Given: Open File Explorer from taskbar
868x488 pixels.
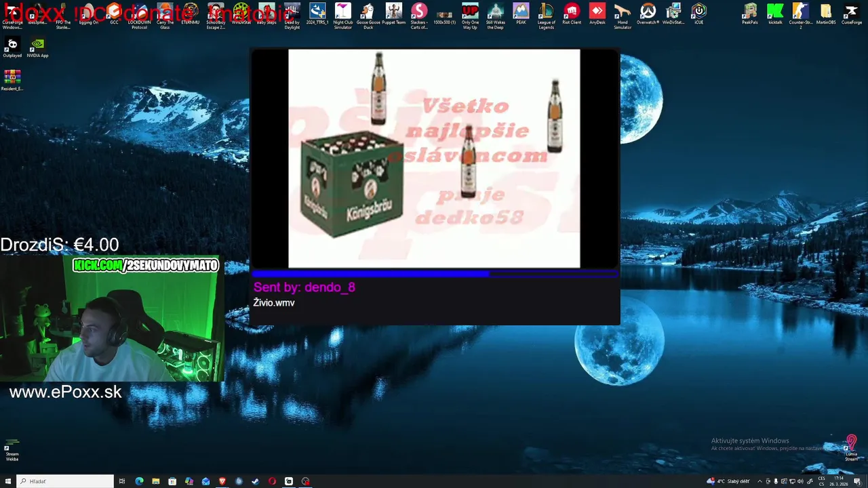Looking at the screenshot, I should [x=156, y=481].
